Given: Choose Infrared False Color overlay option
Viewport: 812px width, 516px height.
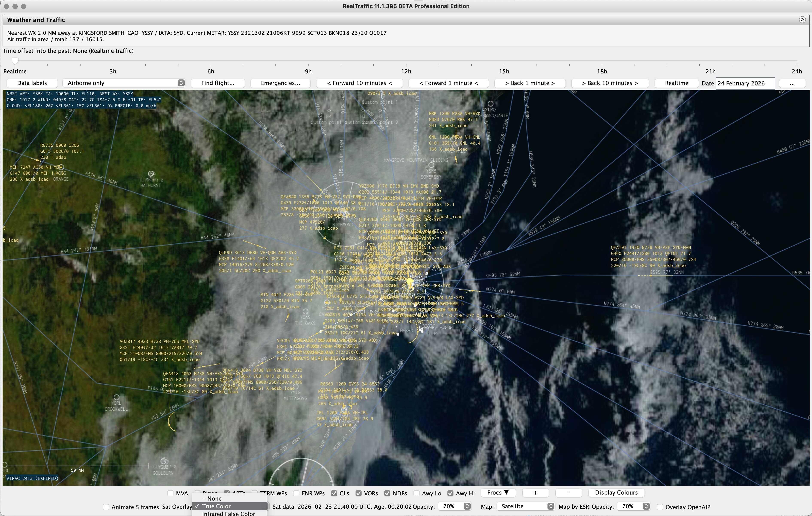Looking at the screenshot, I should click(x=228, y=513).
